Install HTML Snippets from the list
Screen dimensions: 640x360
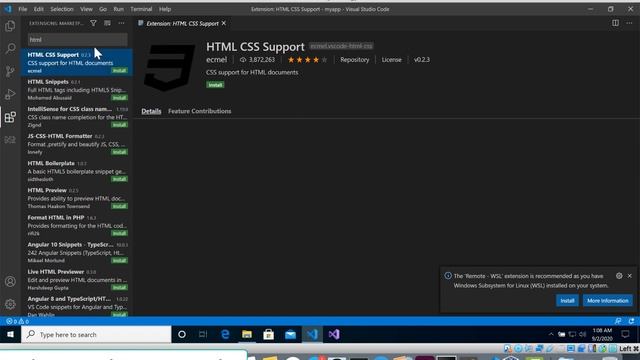coord(119,98)
